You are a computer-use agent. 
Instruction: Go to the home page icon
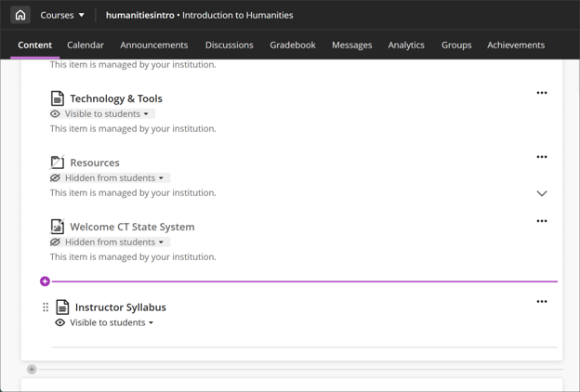[20, 15]
